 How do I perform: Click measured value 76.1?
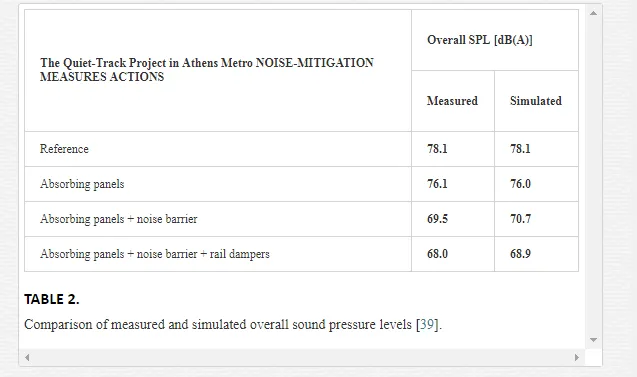tap(437, 184)
